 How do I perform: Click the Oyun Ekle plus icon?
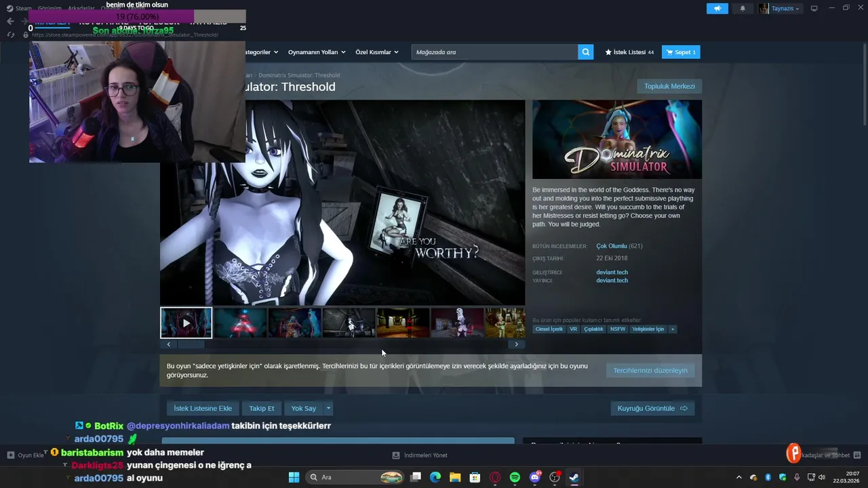[11, 455]
